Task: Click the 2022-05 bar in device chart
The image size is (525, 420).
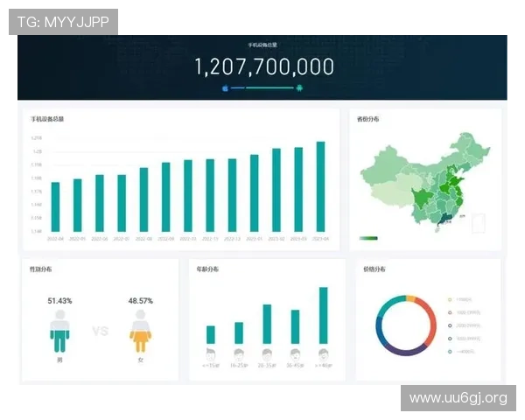Action: coord(77,206)
